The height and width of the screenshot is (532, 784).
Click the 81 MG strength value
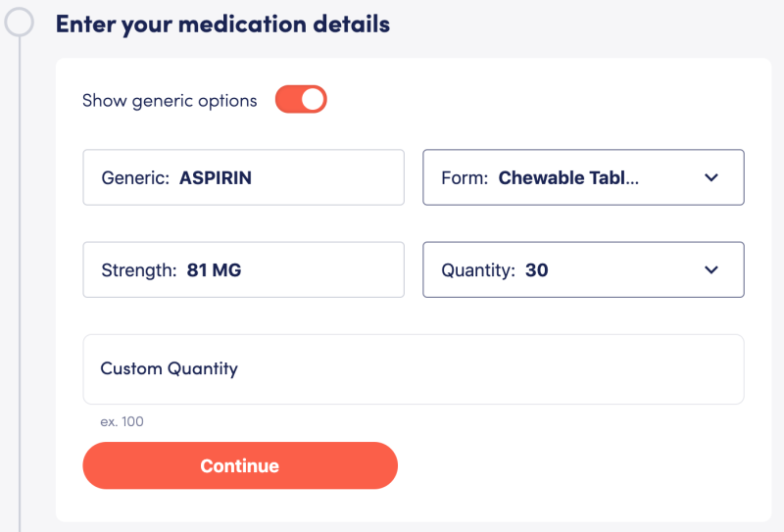pos(214,269)
